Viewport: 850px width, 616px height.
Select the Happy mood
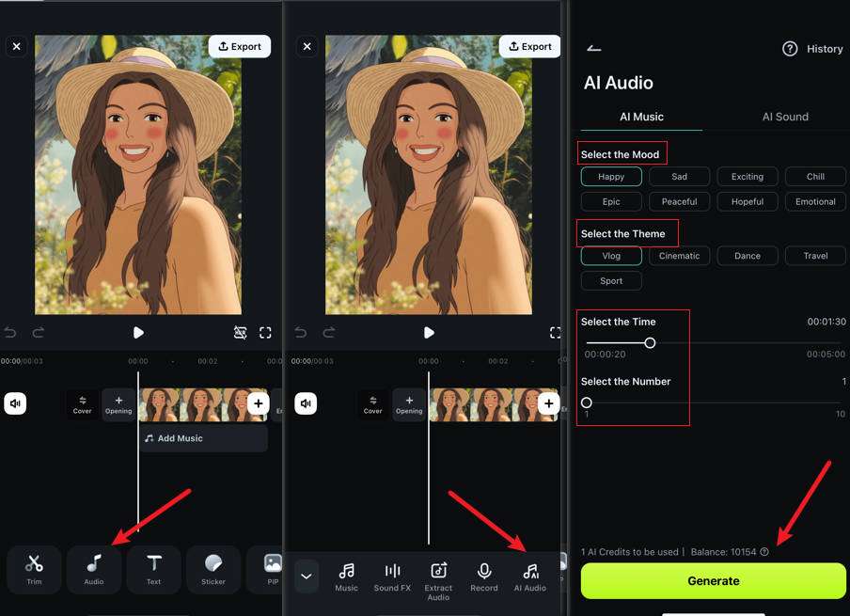coord(611,177)
